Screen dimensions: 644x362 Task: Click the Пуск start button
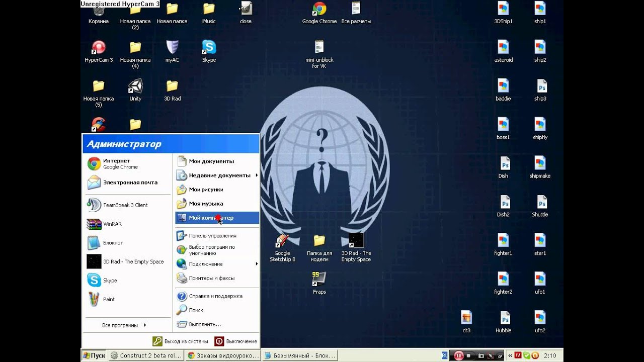[x=95, y=355]
